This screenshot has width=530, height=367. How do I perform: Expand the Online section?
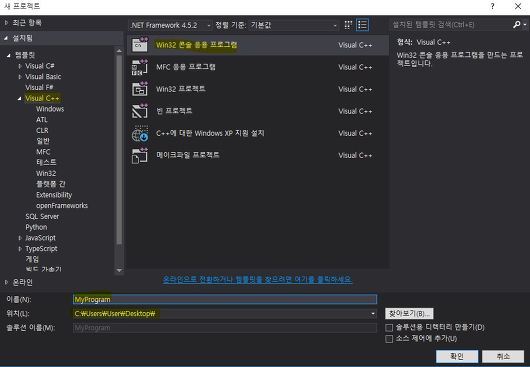click(x=6, y=282)
